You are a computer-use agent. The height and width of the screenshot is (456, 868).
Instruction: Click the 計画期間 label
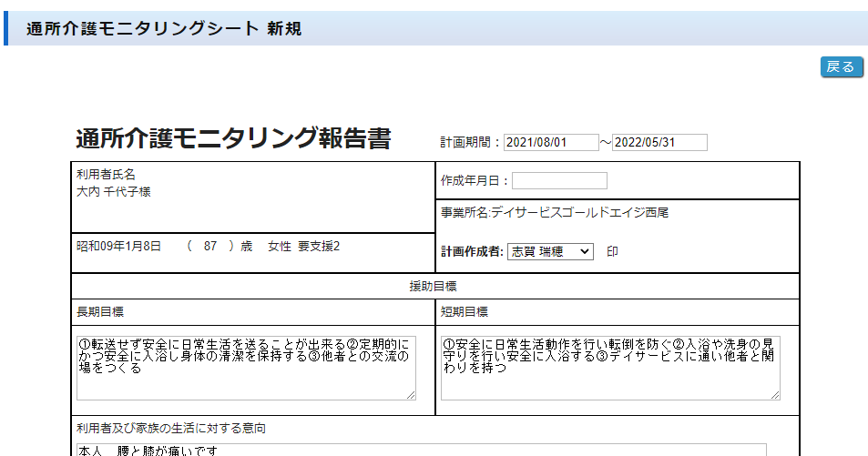point(470,143)
